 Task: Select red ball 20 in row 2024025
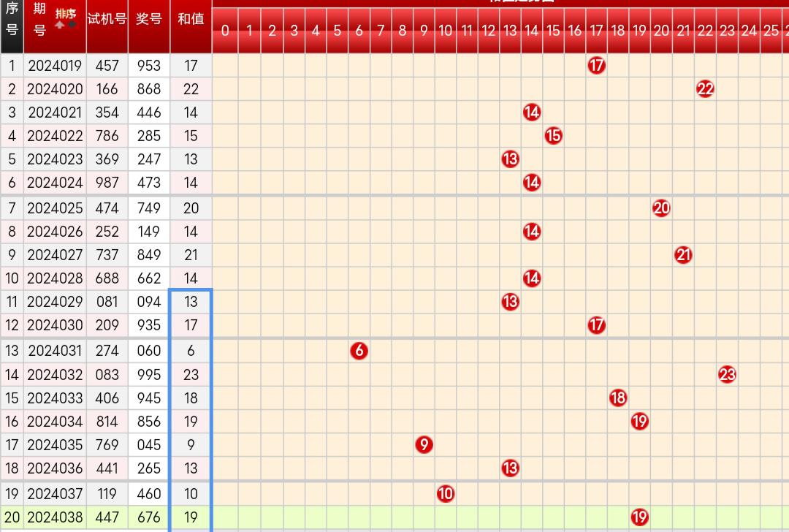[x=661, y=208]
